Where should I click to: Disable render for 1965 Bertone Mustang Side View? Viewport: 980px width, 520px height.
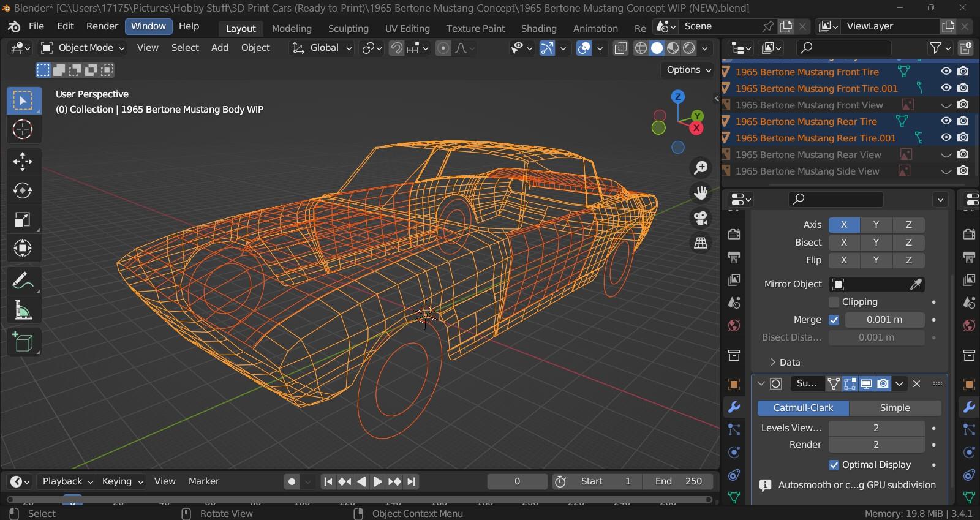[963, 171]
